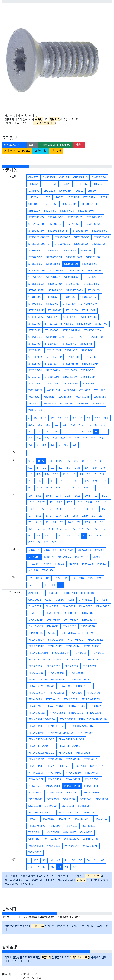Select model LH820K option
114x980 pixels.
33,197
